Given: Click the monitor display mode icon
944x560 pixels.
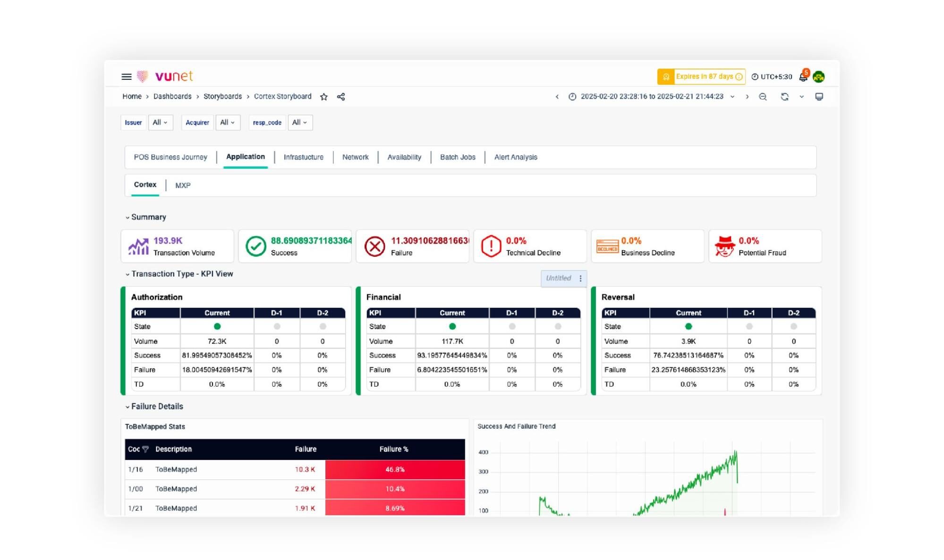Looking at the screenshot, I should click(819, 97).
